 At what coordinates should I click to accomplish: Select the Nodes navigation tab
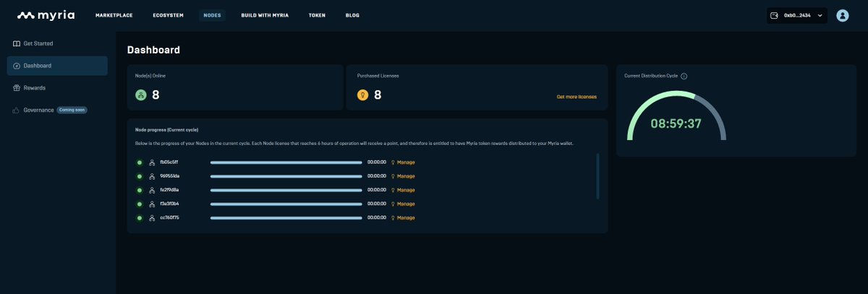pyautogui.click(x=213, y=15)
